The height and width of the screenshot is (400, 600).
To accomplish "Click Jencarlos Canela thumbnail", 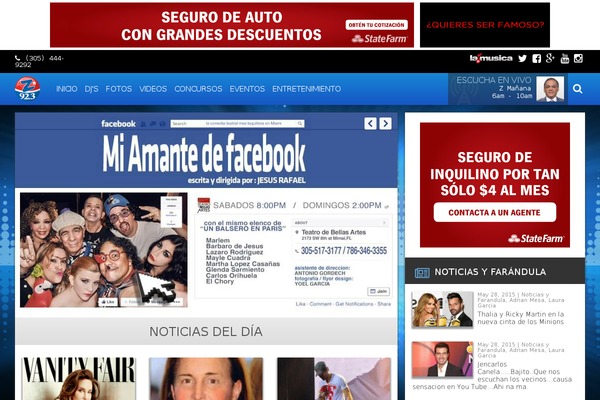I will click(442, 359).
